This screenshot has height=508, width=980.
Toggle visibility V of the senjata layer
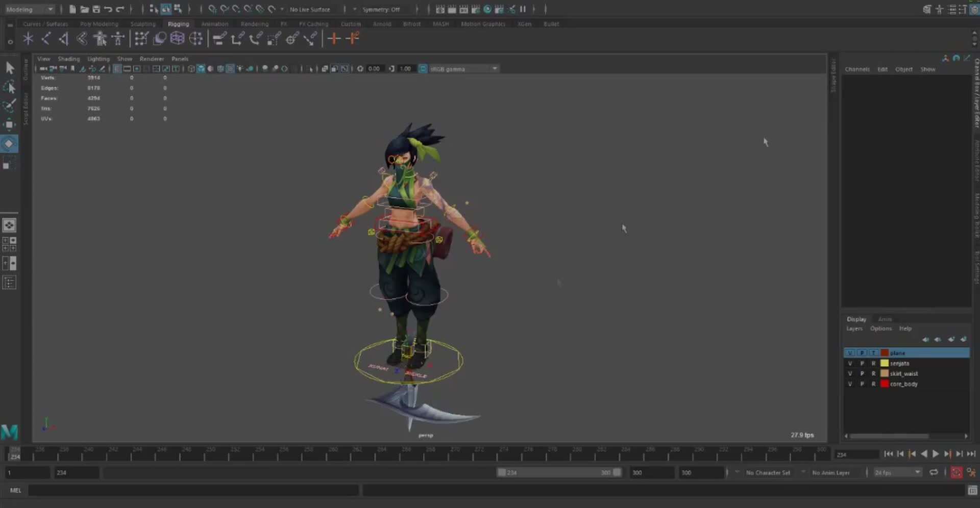click(850, 363)
